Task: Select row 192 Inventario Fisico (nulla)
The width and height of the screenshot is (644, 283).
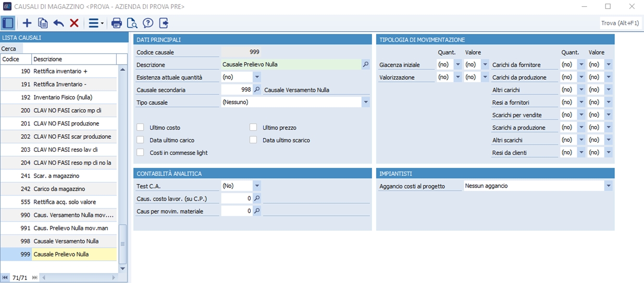Action: 59,97
